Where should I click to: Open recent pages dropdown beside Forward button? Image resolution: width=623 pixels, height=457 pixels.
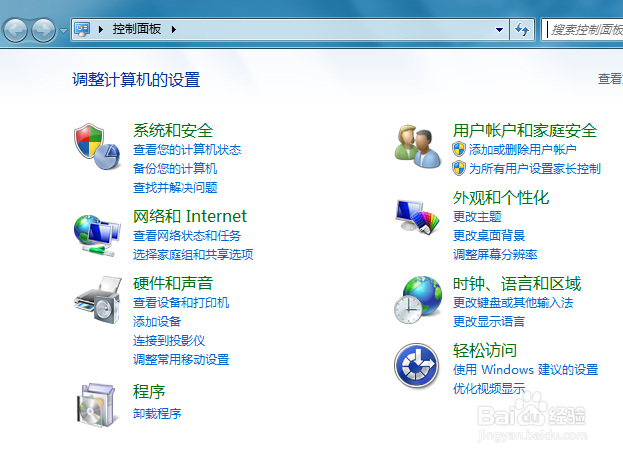point(63,30)
